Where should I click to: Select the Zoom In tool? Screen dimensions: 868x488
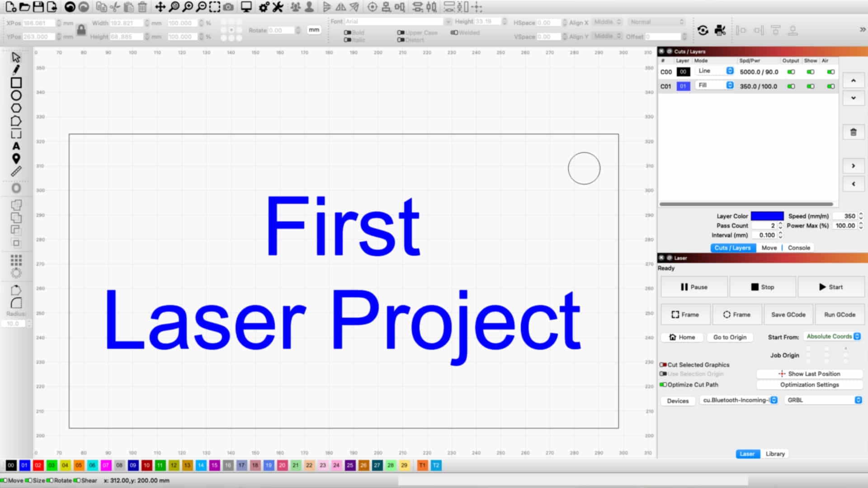point(187,7)
